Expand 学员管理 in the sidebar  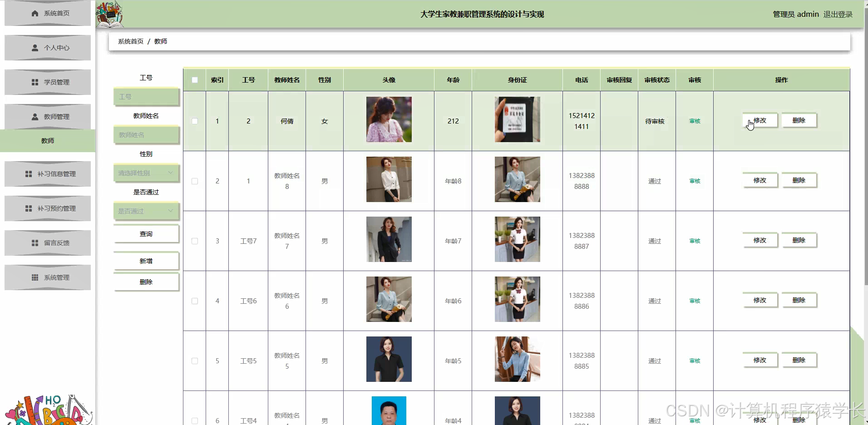click(x=48, y=82)
